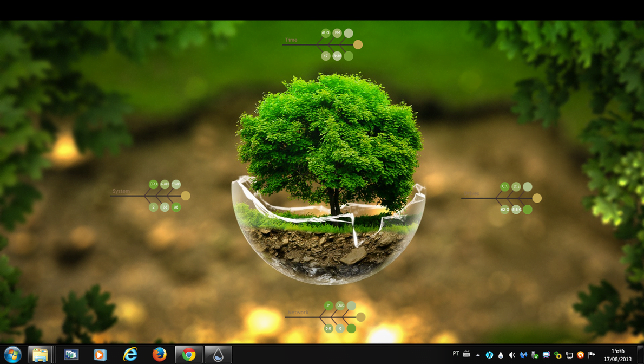
Task: Click the CPU circle in System widget
Action: pyautogui.click(x=153, y=184)
